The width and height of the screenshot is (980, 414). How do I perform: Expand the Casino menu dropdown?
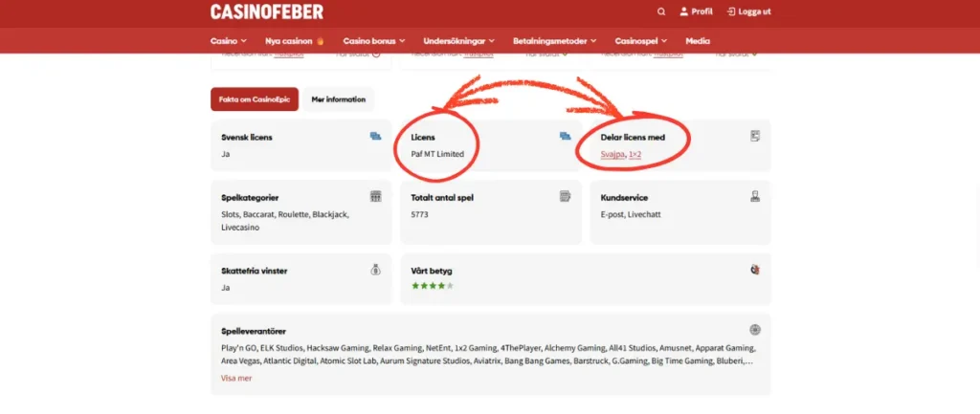coord(228,41)
